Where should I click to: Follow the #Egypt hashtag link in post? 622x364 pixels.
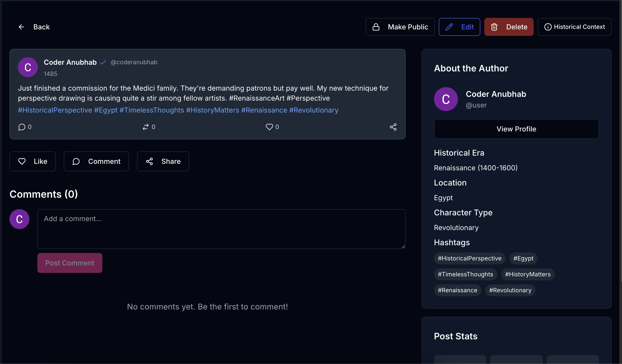pyautogui.click(x=106, y=110)
